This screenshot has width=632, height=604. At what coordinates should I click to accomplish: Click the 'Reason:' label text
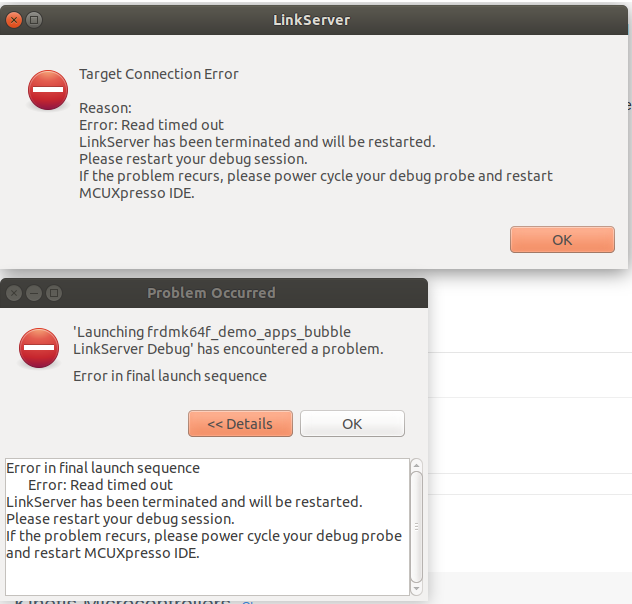105,108
